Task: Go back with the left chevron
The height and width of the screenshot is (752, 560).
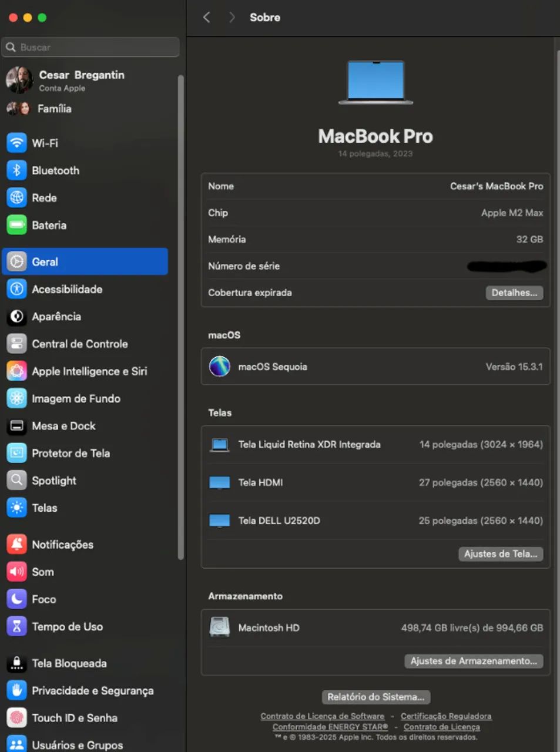Action: 206,17
